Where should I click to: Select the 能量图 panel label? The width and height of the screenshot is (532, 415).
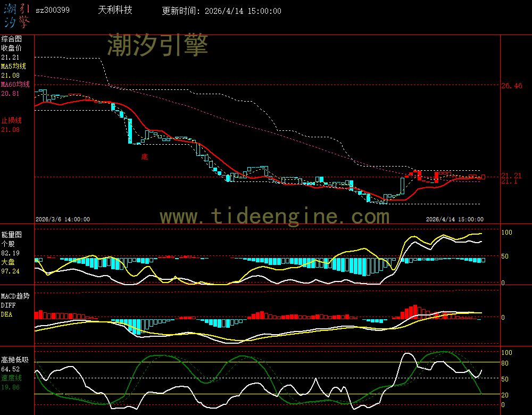click(x=11, y=234)
